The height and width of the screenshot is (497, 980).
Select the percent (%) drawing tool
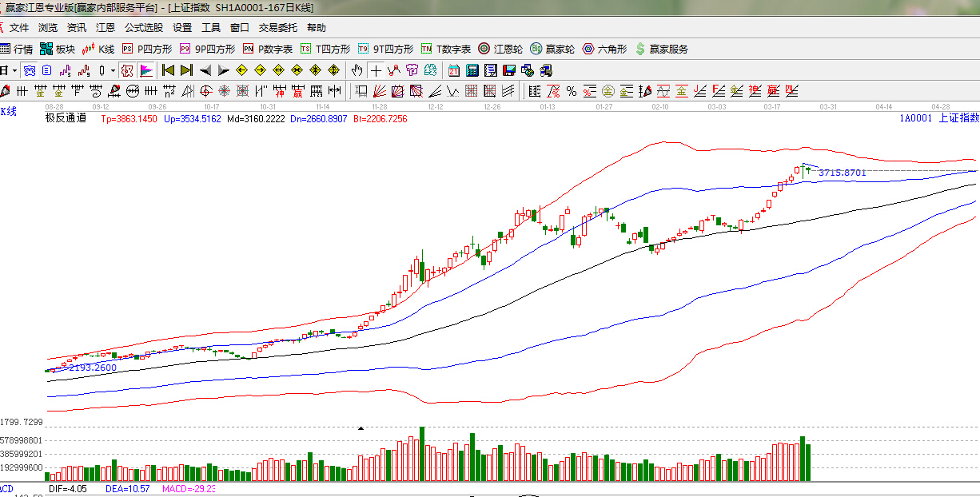coord(571,91)
